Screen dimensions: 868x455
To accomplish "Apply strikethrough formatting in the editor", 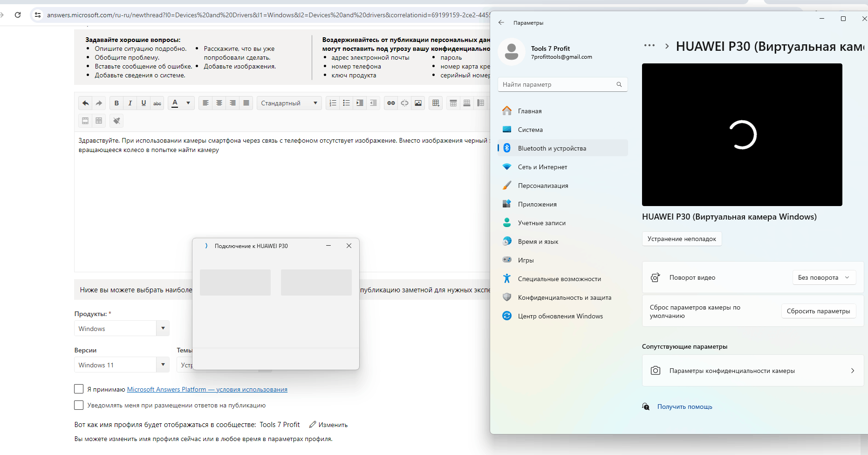I will point(157,103).
